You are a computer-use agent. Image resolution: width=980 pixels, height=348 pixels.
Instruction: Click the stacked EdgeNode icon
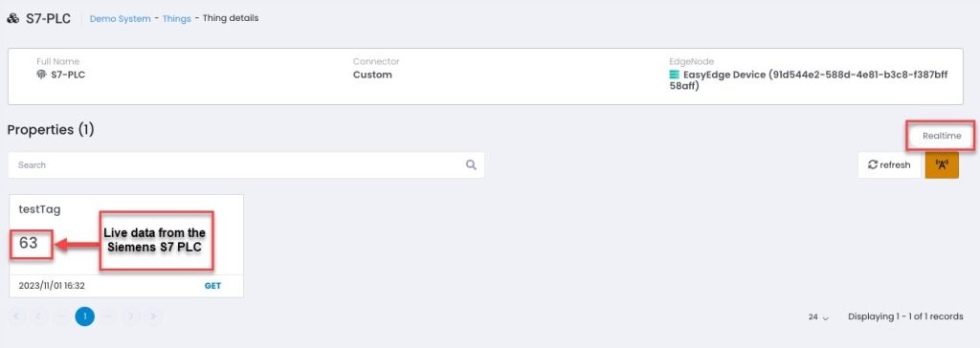pyautogui.click(x=674, y=75)
